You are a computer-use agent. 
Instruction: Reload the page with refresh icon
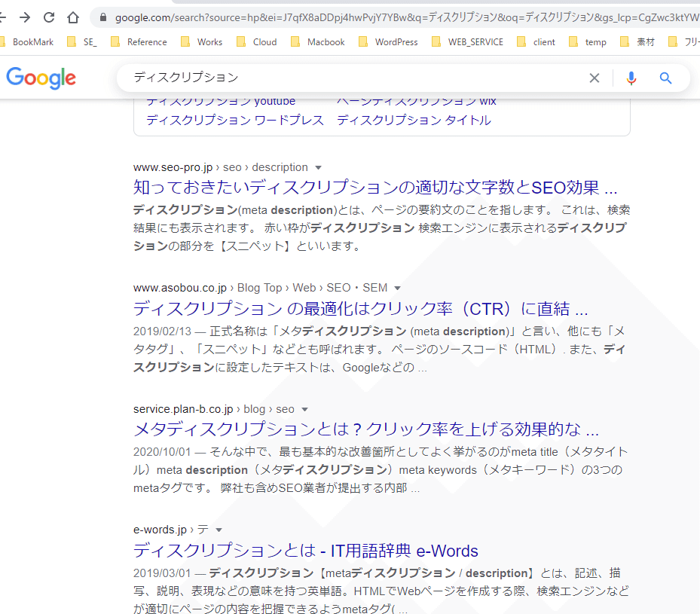49,17
